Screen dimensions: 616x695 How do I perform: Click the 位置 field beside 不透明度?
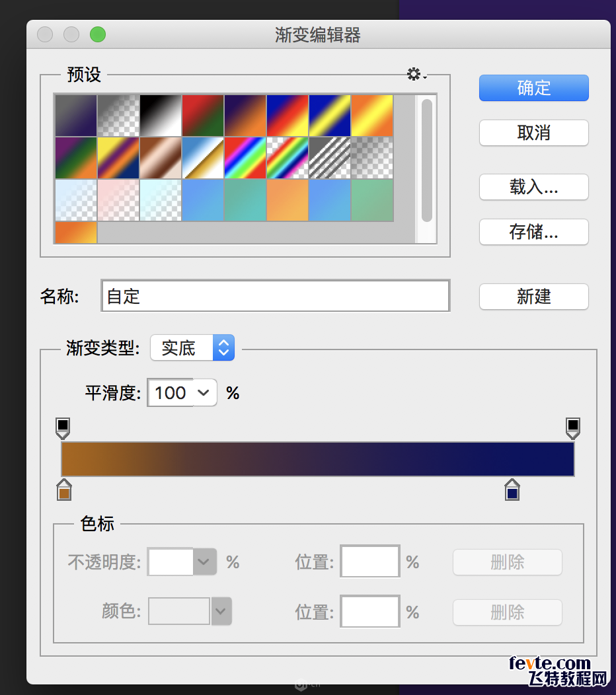tap(370, 561)
